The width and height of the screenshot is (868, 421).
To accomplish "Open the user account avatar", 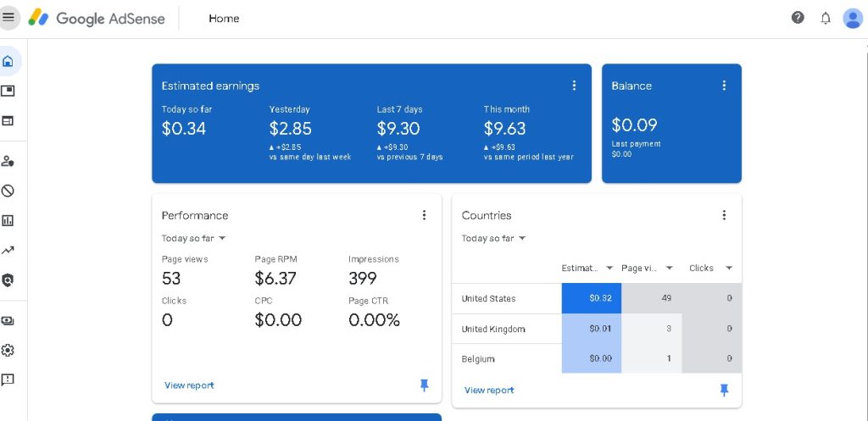I will 852,18.
